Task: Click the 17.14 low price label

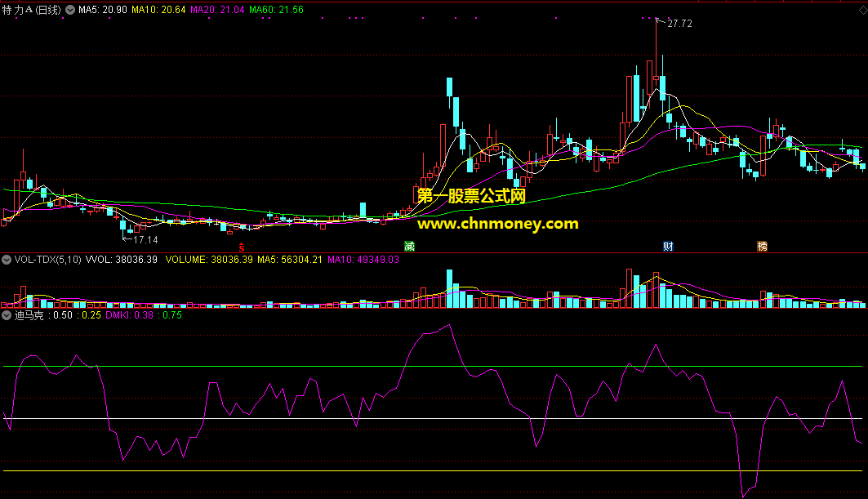Action: click(x=145, y=240)
